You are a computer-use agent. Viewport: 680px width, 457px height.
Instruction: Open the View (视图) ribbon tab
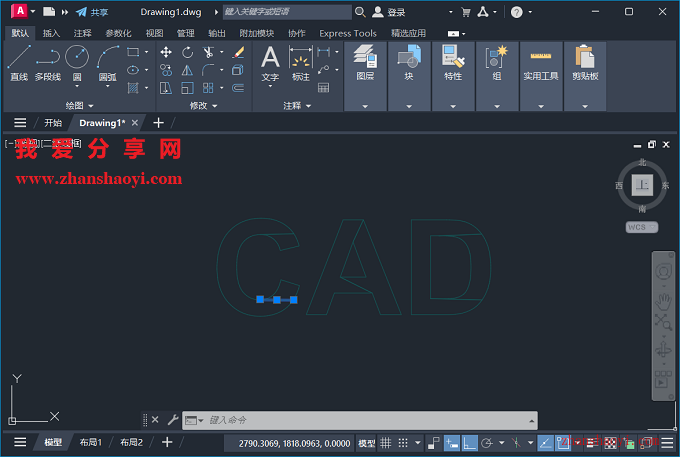point(154,33)
